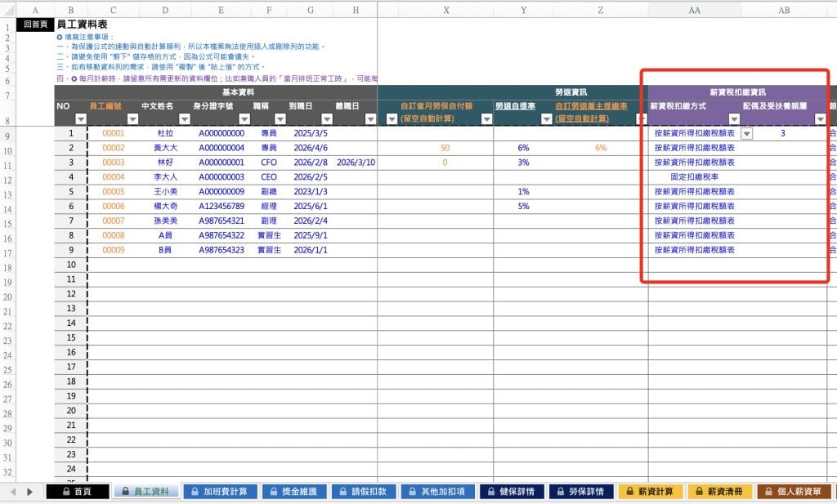Switch to the 健保詳情 sheet tab

coord(512,491)
